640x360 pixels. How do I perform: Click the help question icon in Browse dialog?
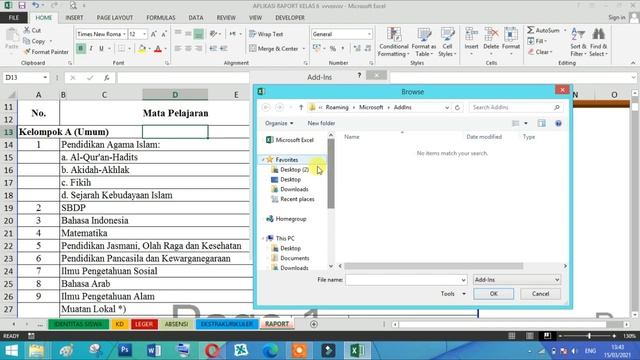(558, 123)
